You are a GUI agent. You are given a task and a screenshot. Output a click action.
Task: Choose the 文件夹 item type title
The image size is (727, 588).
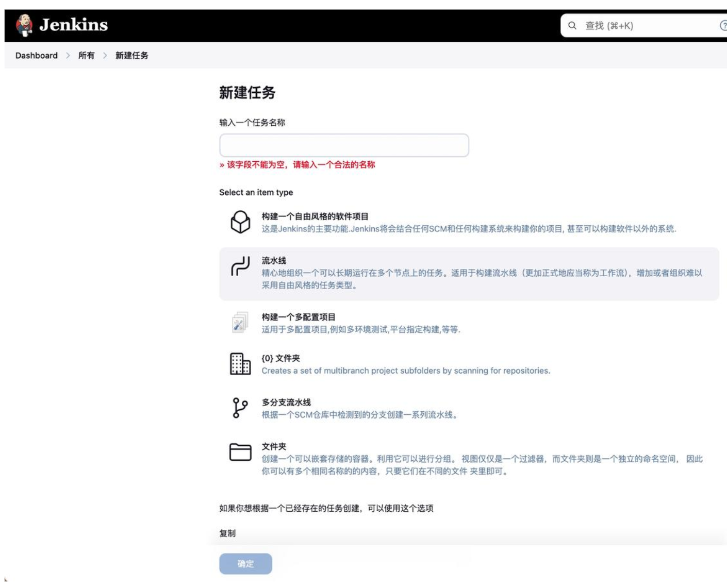(x=274, y=447)
